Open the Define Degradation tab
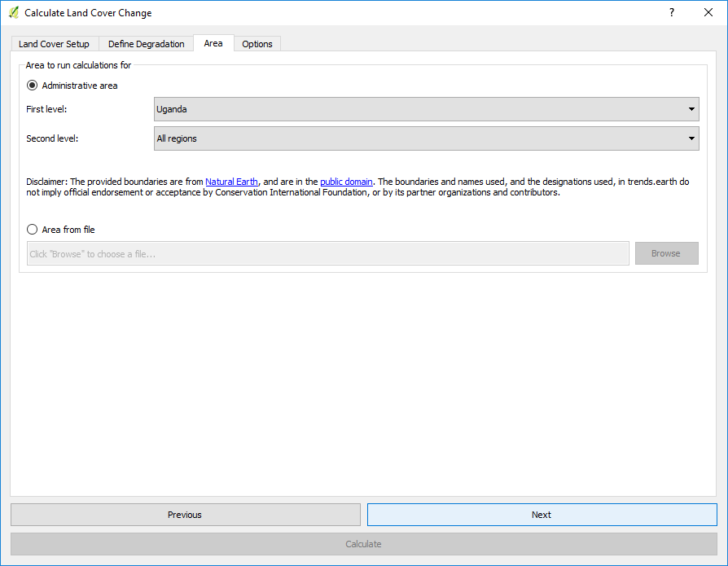The height and width of the screenshot is (566, 728). click(147, 44)
